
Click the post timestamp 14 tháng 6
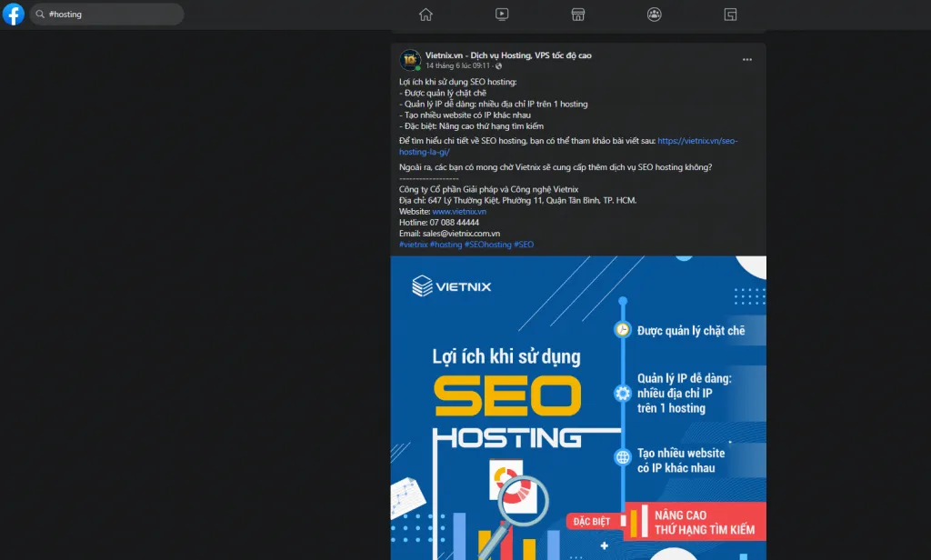[x=458, y=66]
